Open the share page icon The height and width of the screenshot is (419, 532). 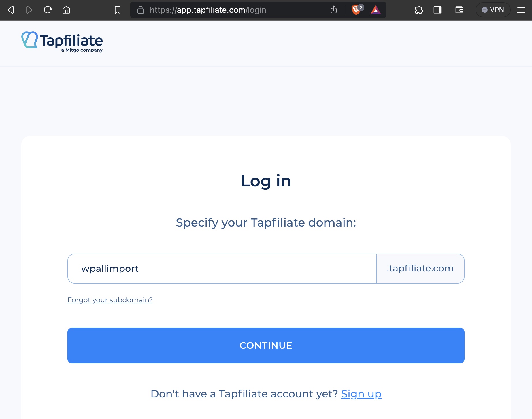point(334,10)
